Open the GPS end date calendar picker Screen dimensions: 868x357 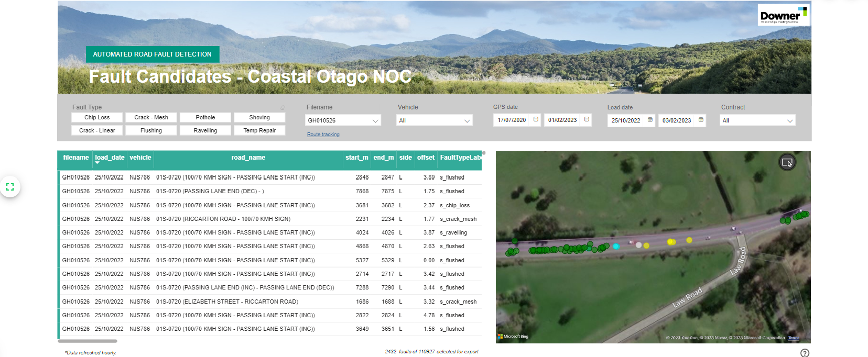587,120
